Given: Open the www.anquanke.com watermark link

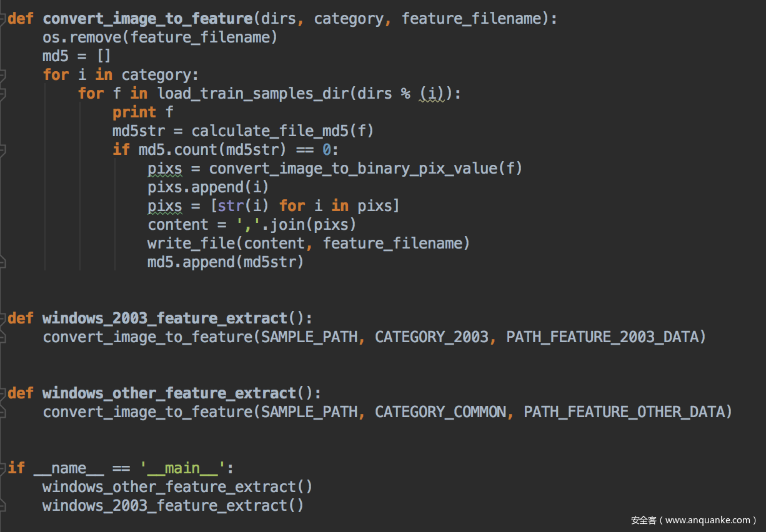Looking at the screenshot, I should click(694, 520).
